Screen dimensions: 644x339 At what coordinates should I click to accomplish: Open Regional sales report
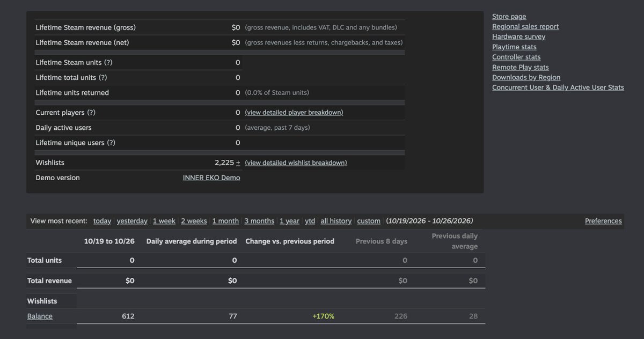pos(525,27)
